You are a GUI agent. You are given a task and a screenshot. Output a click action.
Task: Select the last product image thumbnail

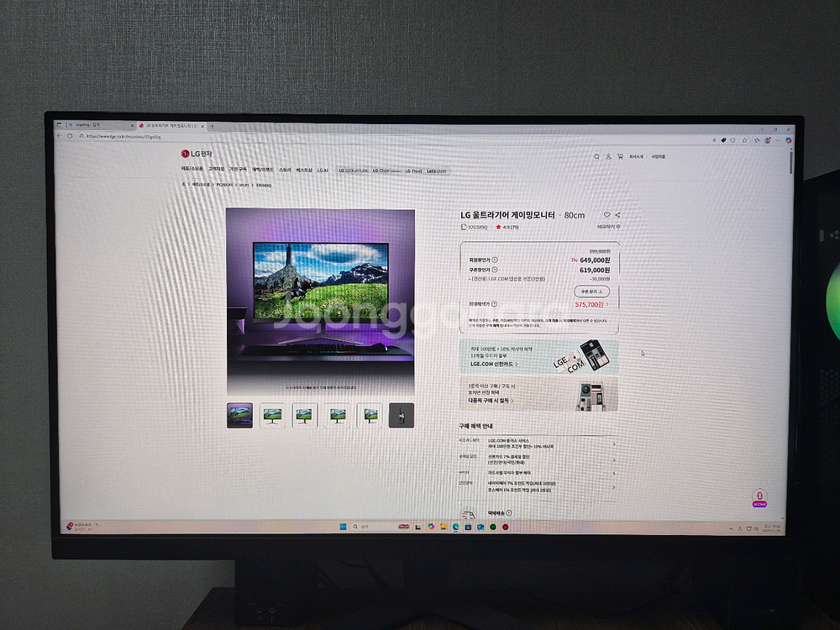(x=403, y=415)
